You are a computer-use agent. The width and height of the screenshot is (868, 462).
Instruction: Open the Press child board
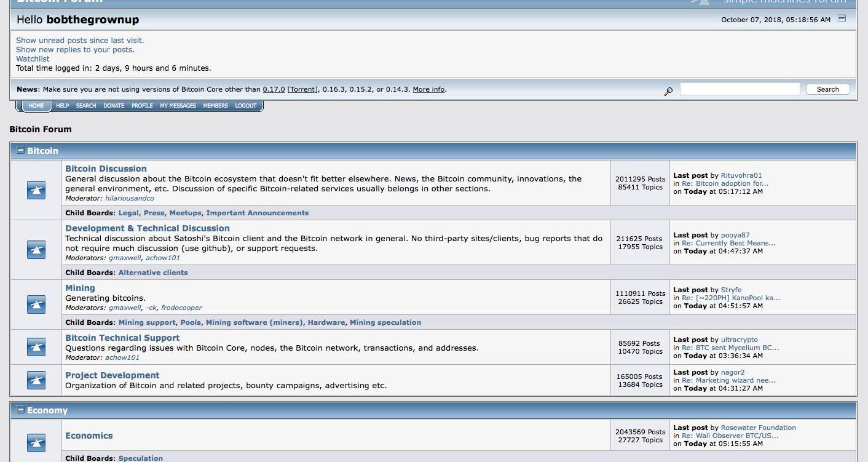pyautogui.click(x=154, y=213)
